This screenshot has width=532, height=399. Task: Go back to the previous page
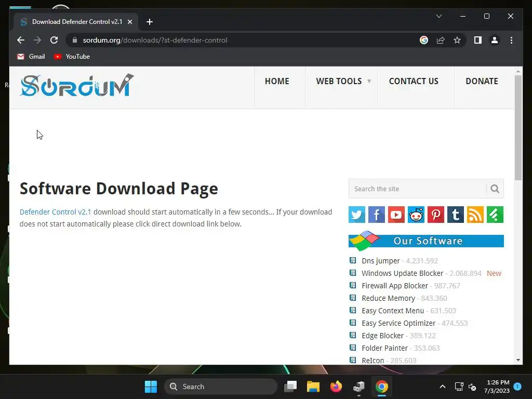21,40
